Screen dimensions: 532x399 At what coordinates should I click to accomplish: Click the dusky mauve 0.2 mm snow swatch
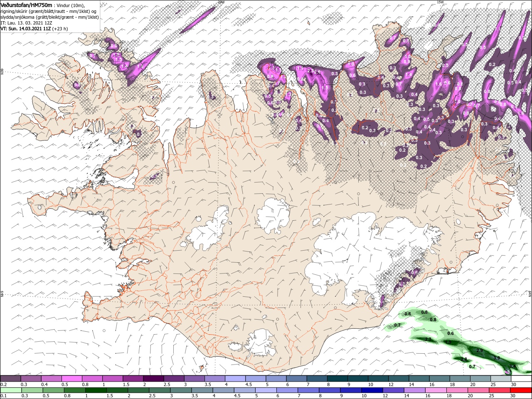point(10,379)
